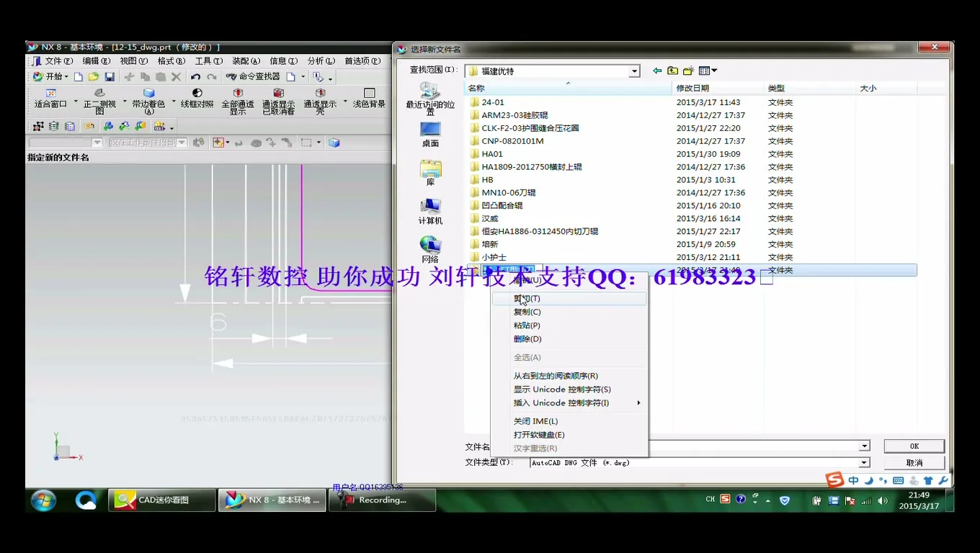Select 复制 from the context menu
The image size is (980, 553).
pos(528,312)
